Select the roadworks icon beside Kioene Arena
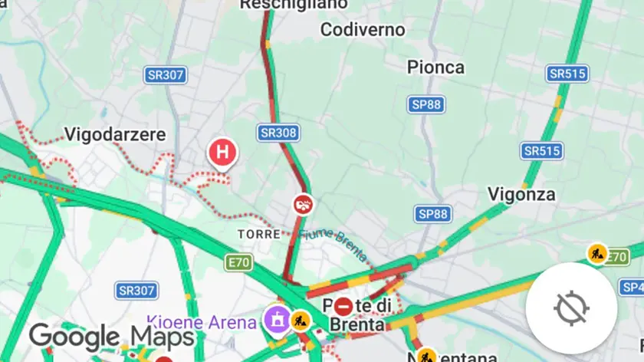Image resolution: width=644 pixels, height=362 pixels. pyautogui.click(x=301, y=320)
